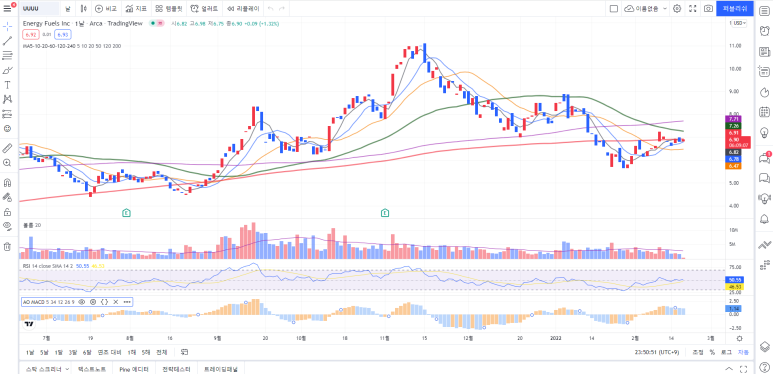Screen dimensions: 773x374
Task: Click the 얼러트 alert button
Action: tap(205, 8)
